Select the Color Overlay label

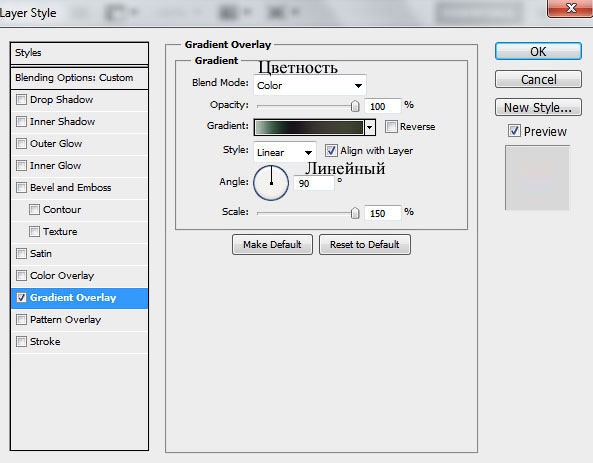coord(62,276)
